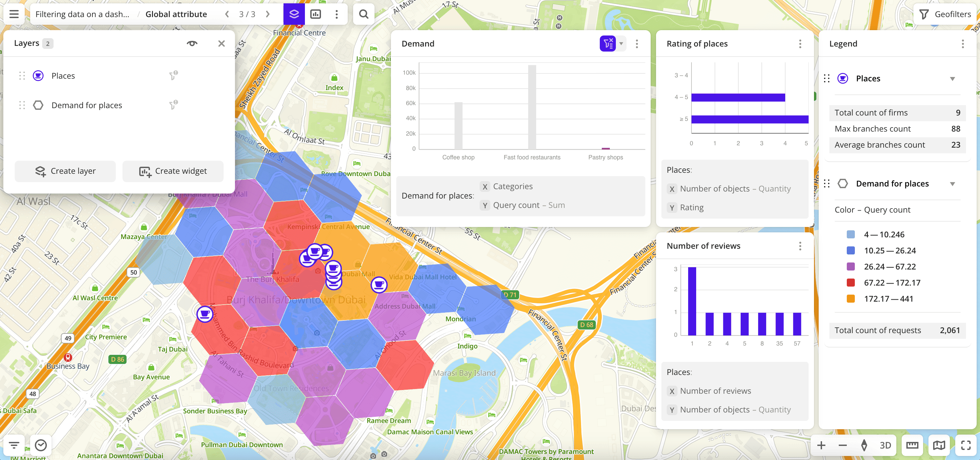
Task: Open filter settings for Demand for places layer
Action: click(173, 105)
